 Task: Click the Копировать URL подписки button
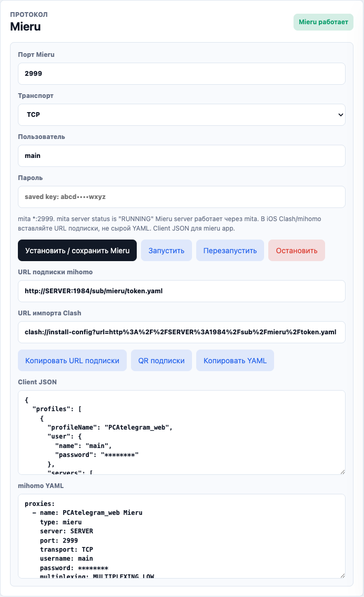(72, 361)
